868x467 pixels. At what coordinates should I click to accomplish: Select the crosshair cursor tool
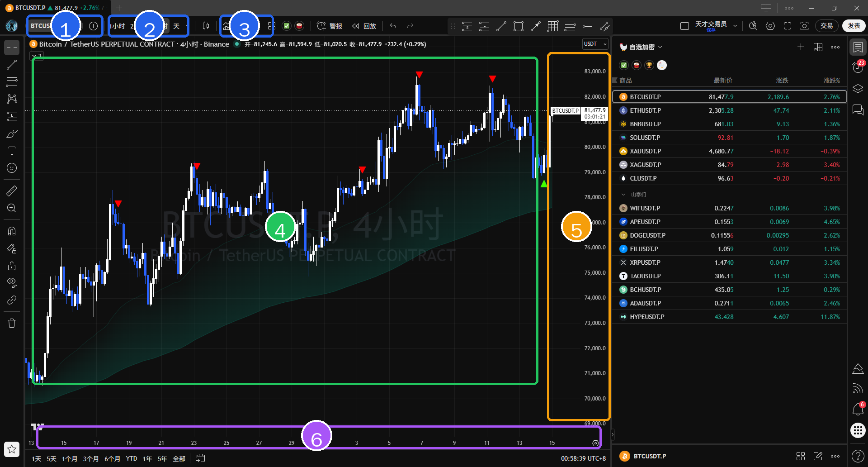tap(12, 48)
